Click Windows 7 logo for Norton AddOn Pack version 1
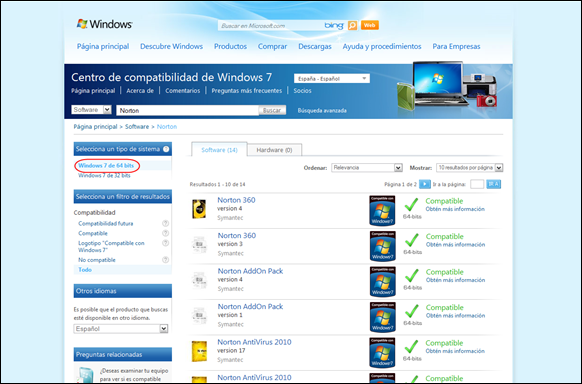Viewport: 582px width, 384px height. coord(382,318)
